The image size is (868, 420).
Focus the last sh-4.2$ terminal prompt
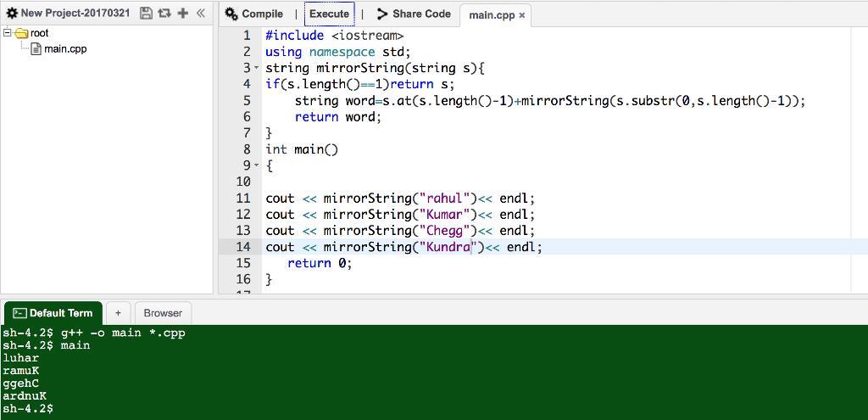[28, 409]
